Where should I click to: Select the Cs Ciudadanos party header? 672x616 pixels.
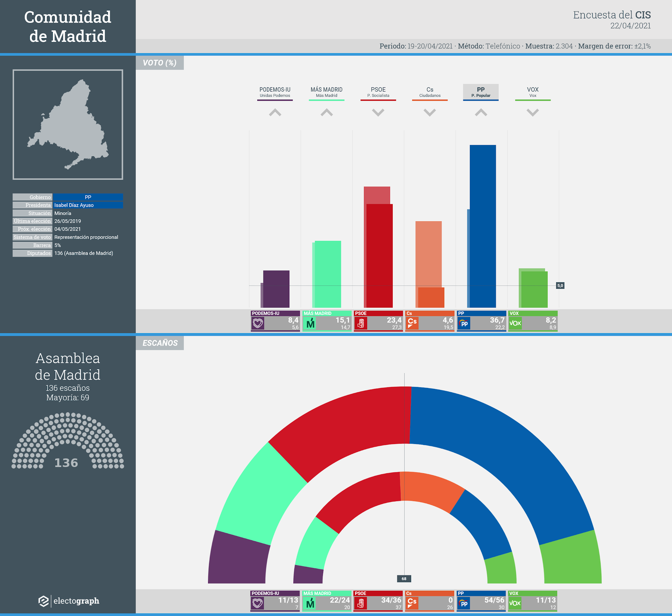coord(430,93)
